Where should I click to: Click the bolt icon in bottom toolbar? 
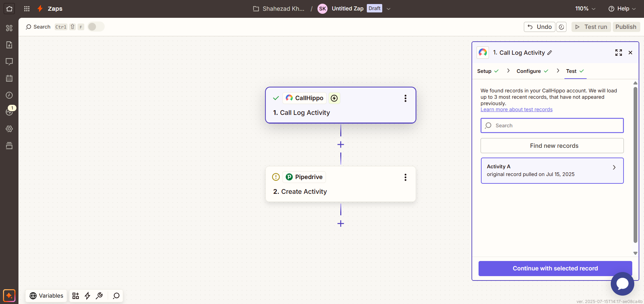tap(88, 296)
